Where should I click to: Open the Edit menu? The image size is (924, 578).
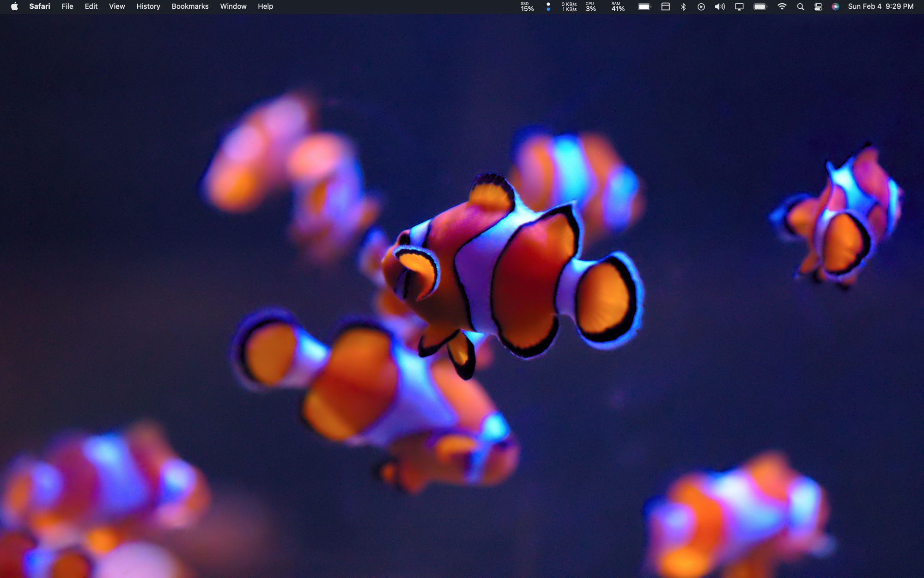91,6
